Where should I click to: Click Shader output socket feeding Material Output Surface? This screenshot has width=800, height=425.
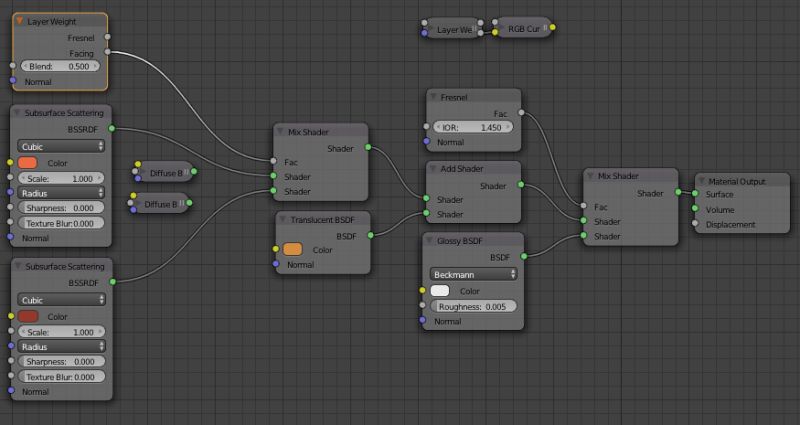pyautogui.click(x=678, y=192)
